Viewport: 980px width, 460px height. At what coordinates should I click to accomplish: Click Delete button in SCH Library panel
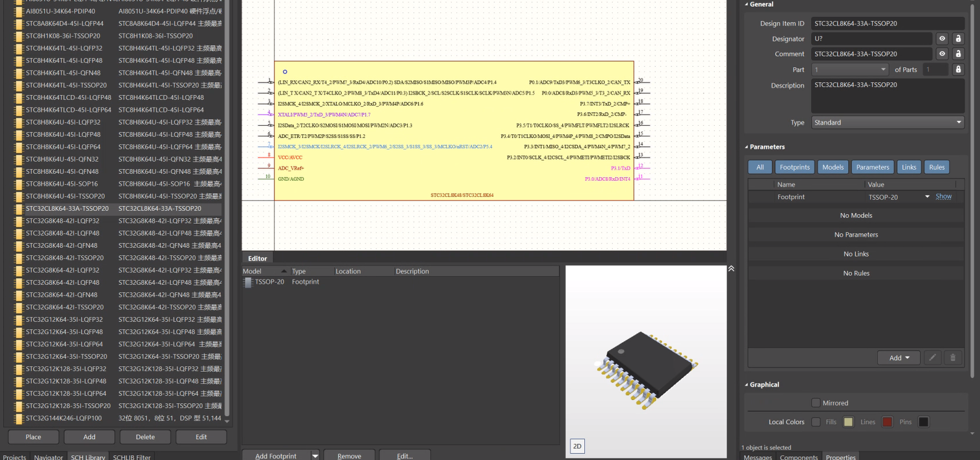tap(145, 437)
